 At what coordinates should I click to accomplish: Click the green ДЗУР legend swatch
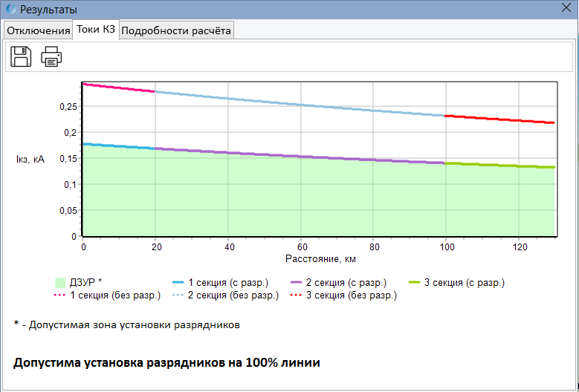tap(60, 282)
